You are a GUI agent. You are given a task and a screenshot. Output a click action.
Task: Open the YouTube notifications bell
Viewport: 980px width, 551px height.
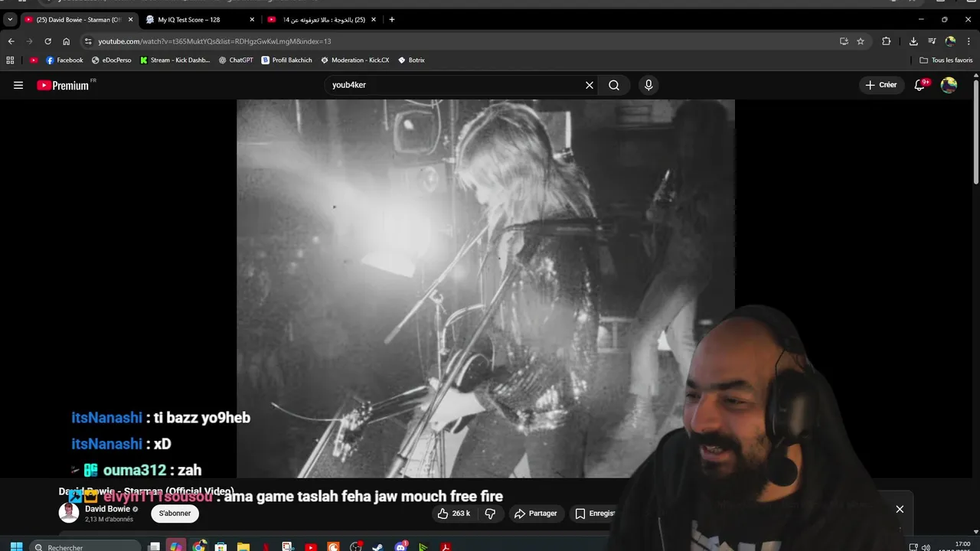(920, 85)
